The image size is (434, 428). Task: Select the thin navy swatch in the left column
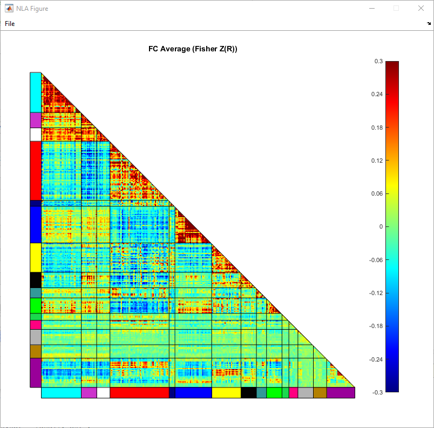click(36, 203)
